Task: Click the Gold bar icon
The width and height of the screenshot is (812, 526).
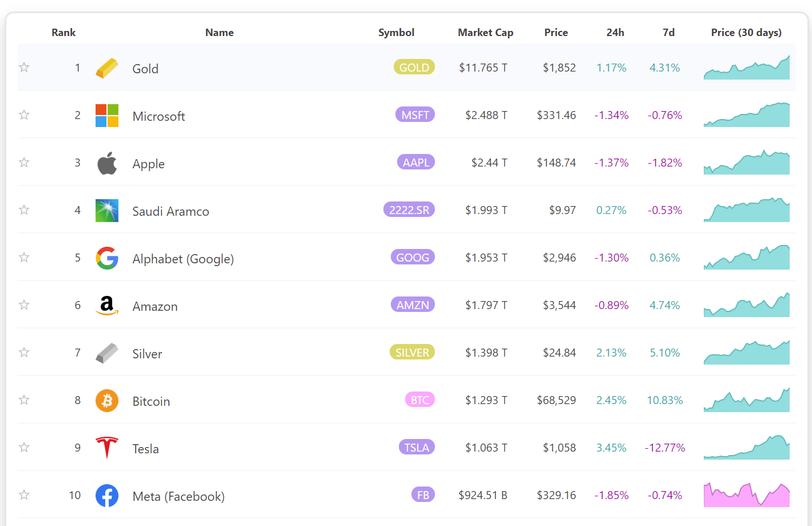Action: coord(107,68)
